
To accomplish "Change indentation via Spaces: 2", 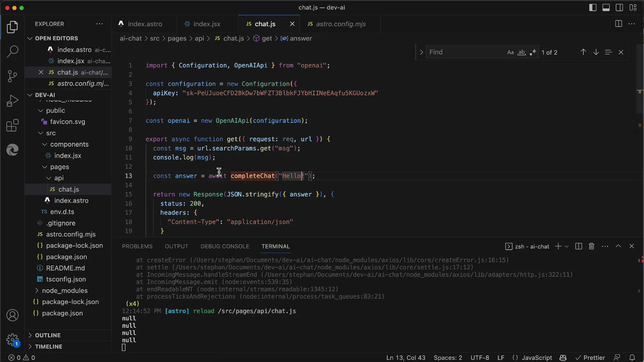I will pos(448,358).
